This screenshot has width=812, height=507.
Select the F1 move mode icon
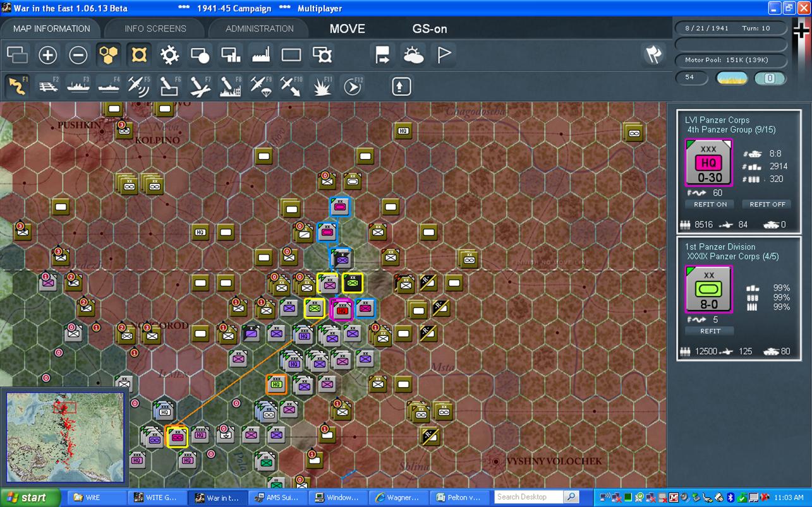pos(18,86)
